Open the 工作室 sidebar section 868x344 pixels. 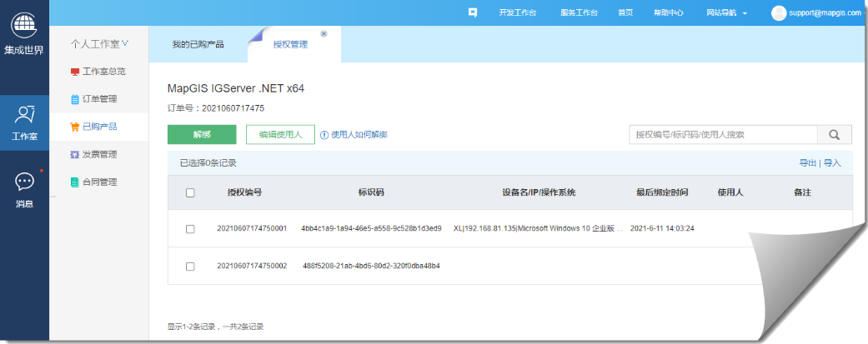click(x=24, y=122)
